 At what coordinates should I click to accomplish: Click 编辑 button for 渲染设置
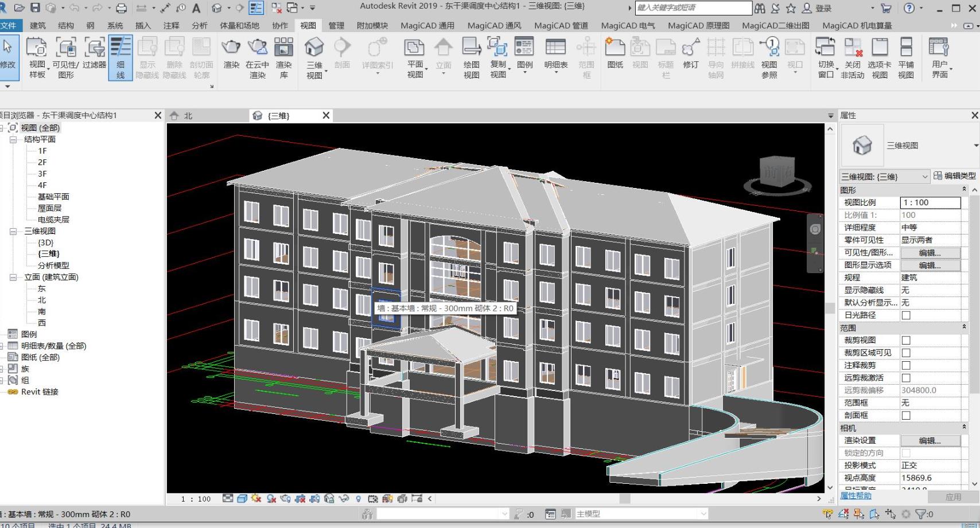pos(930,441)
